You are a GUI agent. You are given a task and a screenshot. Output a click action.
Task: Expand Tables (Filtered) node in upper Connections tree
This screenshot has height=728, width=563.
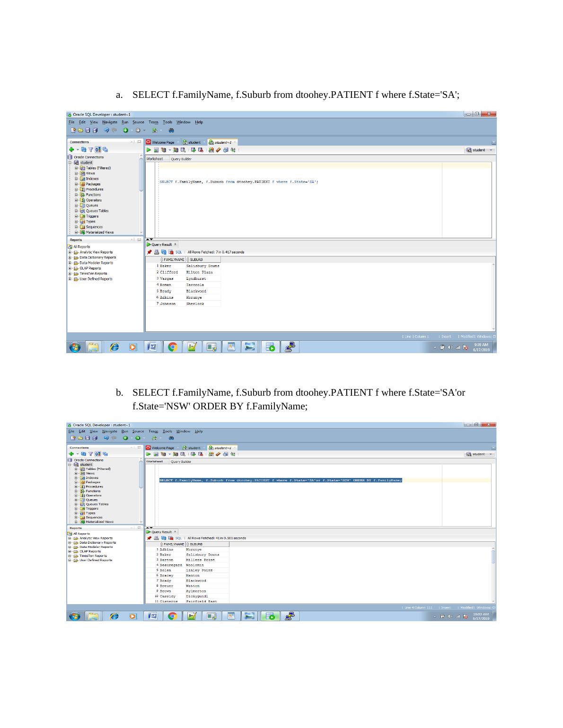click(76, 168)
